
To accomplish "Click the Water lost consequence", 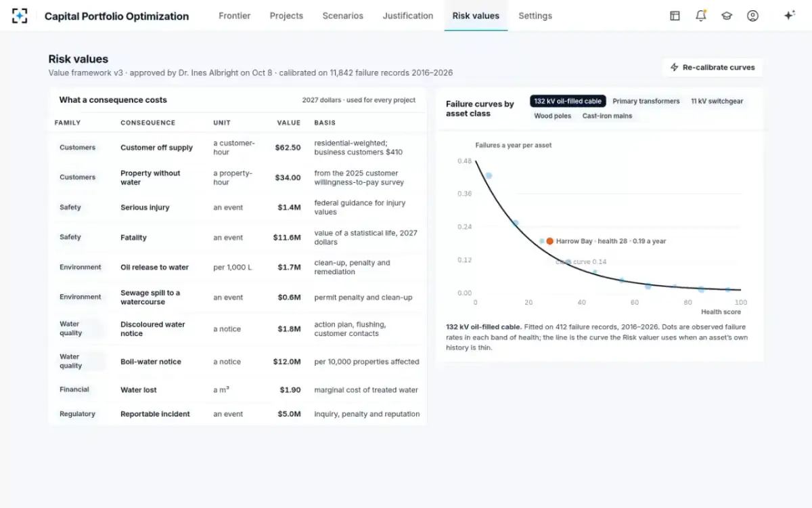I will 139,389.
